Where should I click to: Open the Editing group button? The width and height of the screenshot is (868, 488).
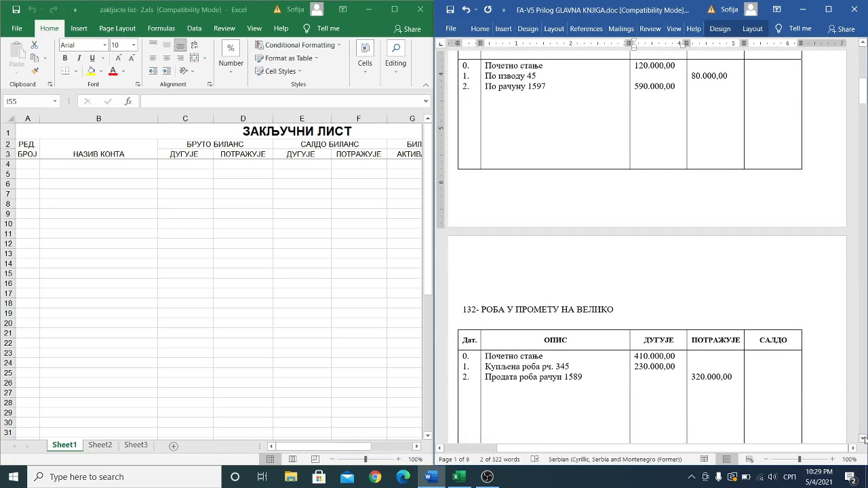[395, 58]
